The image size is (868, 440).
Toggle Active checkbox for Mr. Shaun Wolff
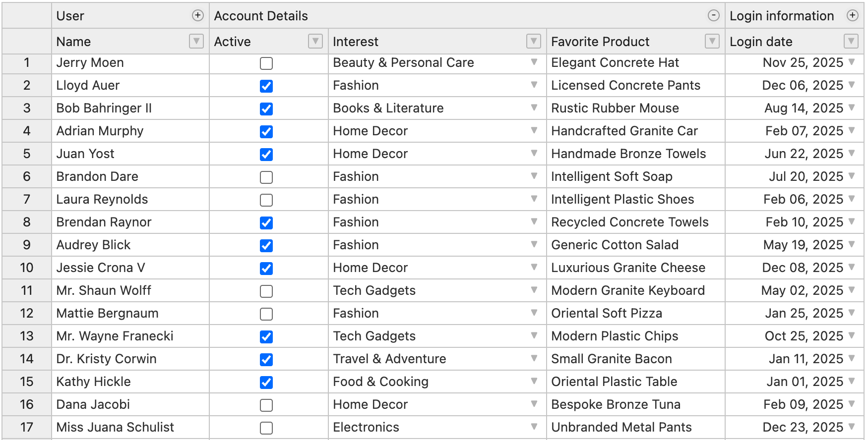click(x=266, y=291)
